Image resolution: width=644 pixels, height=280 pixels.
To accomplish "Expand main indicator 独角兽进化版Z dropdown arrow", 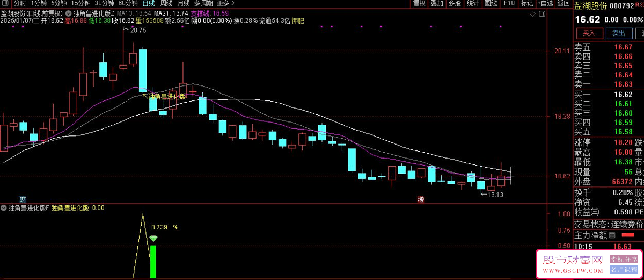I will point(69,13).
